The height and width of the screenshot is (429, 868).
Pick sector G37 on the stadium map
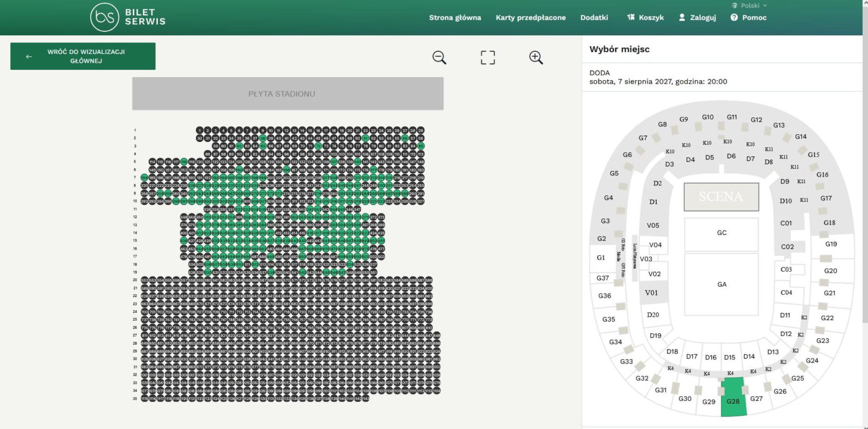(x=603, y=278)
